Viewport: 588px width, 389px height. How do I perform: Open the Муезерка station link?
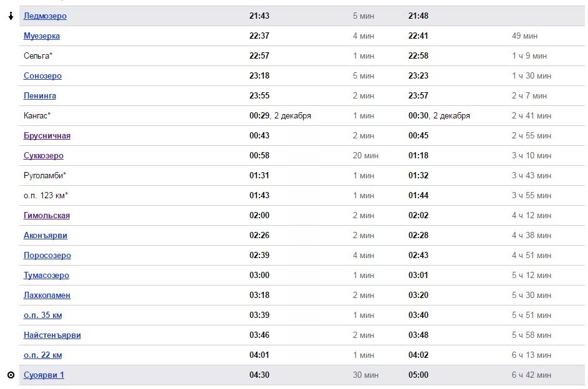coord(42,36)
